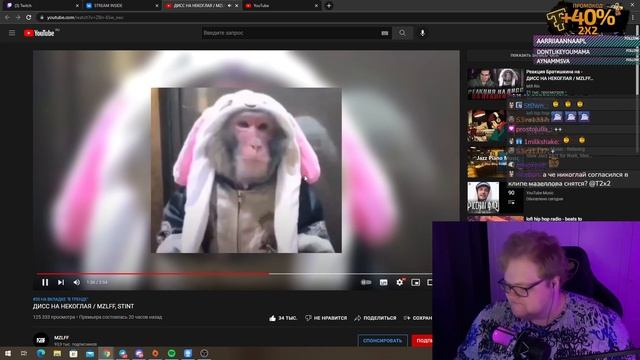Click the monkey video frame
Screen dimensions: 640x360
pos(246,170)
